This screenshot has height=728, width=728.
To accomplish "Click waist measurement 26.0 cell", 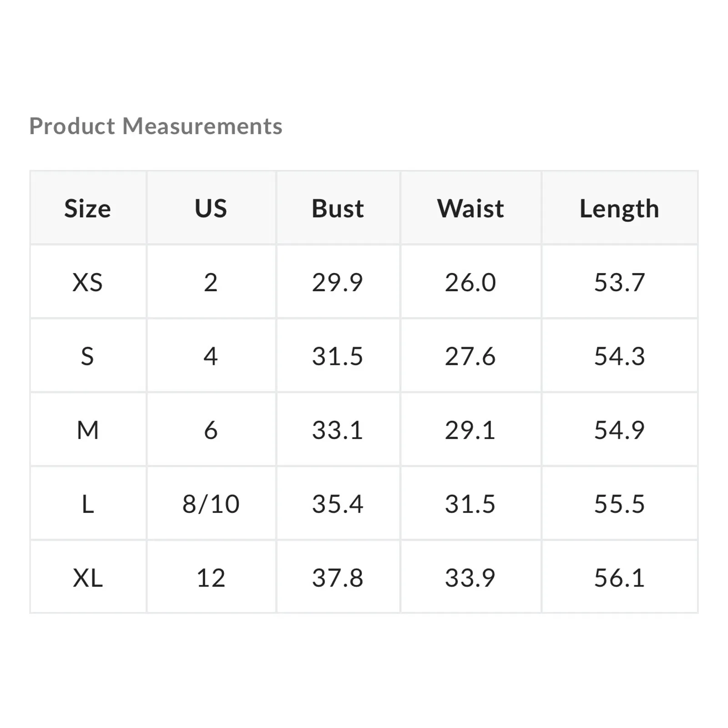I will (x=470, y=283).
